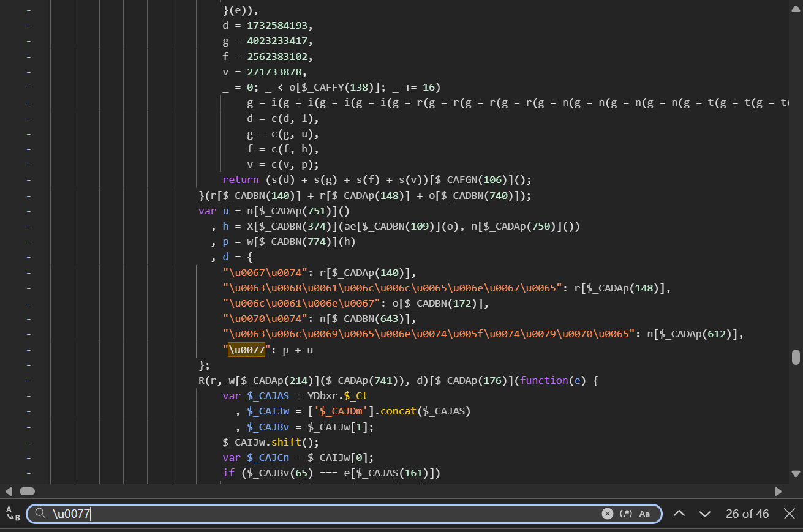Screen dimensions: 803x532
Task: Click gutter dash beside 'var u' line
Action: pyautogui.click(x=29, y=211)
